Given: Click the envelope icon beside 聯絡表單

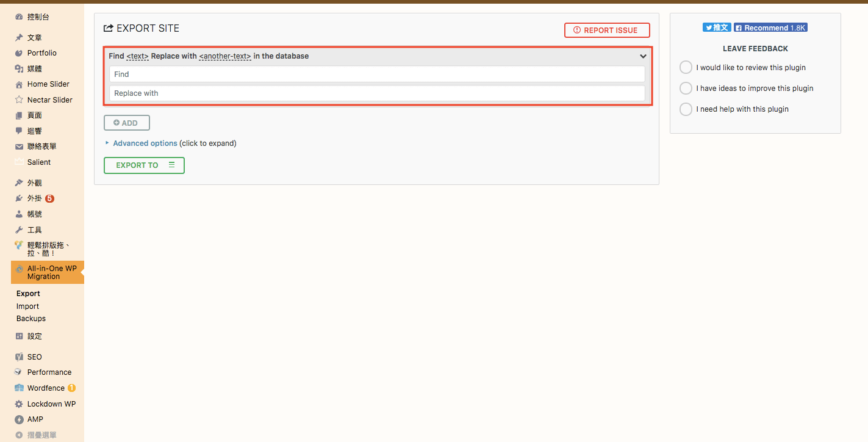Looking at the screenshot, I should (x=19, y=147).
